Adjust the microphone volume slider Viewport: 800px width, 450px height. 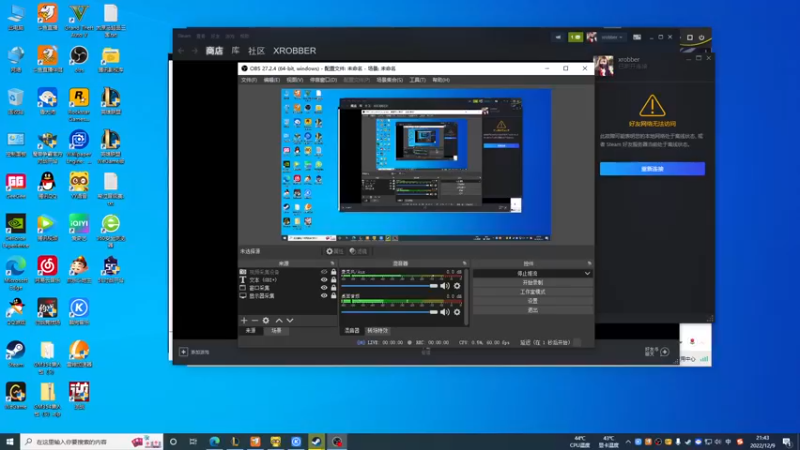tap(390, 286)
